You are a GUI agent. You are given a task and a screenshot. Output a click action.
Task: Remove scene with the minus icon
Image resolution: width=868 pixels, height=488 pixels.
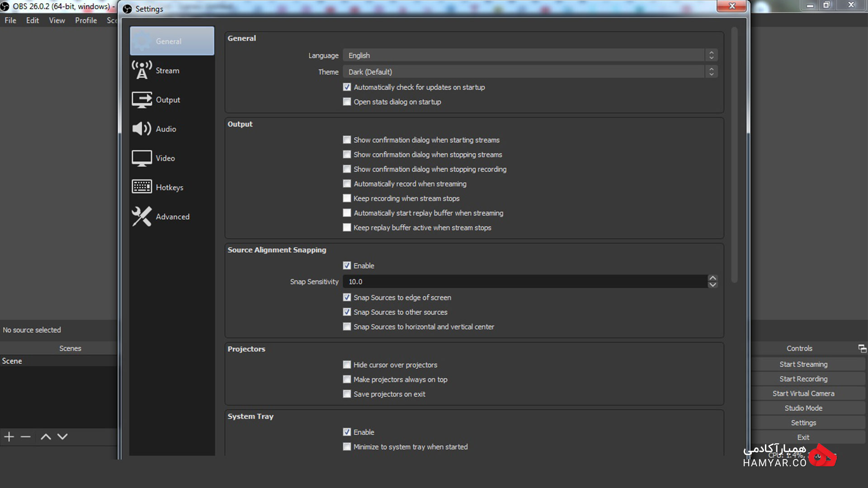[x=26, y=436]
